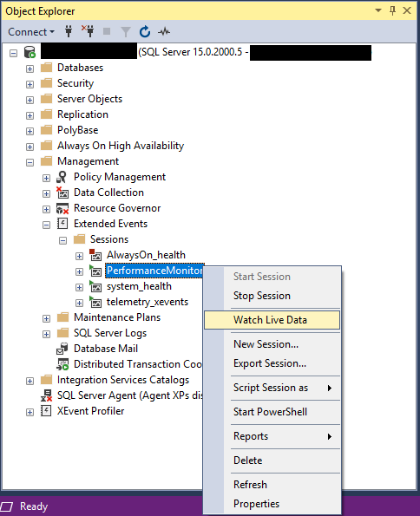Click the grayed Stop square toolbar icon

107,31
